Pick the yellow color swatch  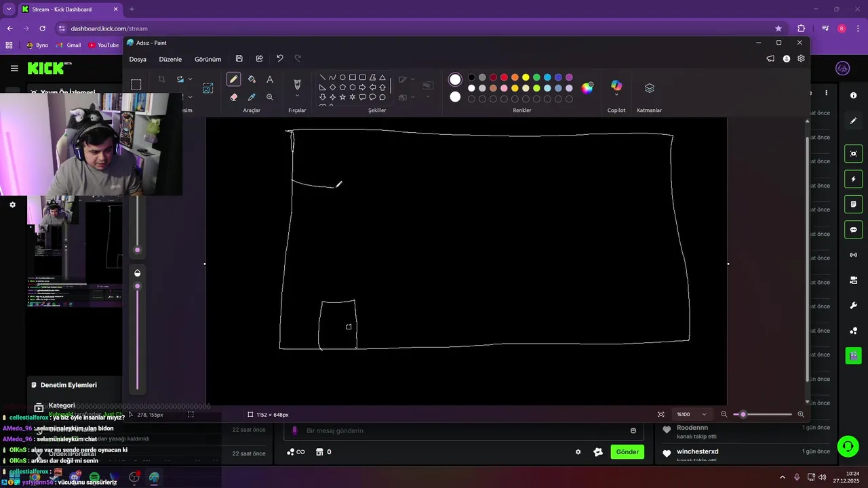coord(526,77)
